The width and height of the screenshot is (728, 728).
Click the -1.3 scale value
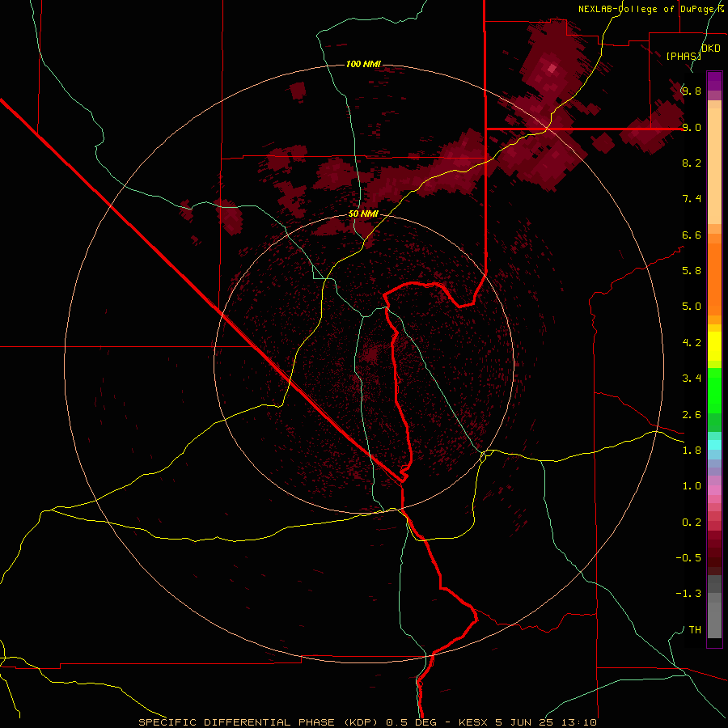tap(688, 594)
